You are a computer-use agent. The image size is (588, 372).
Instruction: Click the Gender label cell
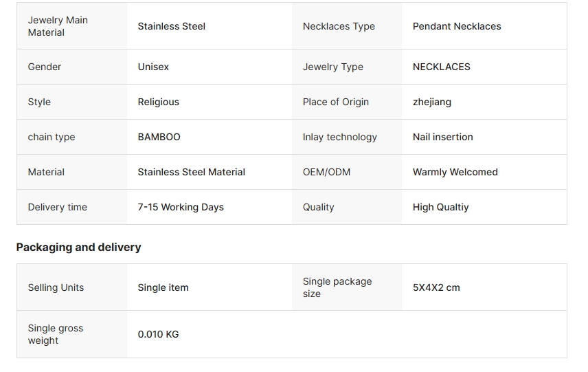(x=45, y=67)
